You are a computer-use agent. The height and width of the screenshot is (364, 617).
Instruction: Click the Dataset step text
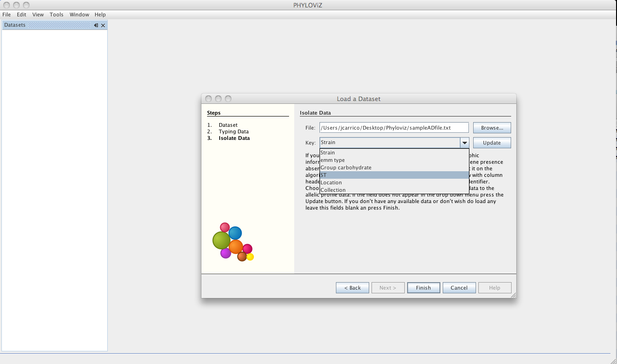point(228,125)
